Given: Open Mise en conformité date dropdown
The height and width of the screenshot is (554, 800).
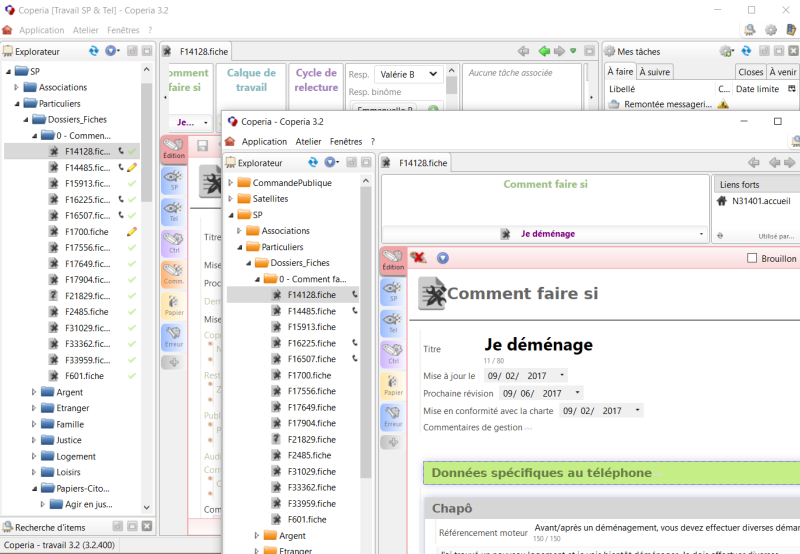Looking at the screenshot, I should 637,411.
